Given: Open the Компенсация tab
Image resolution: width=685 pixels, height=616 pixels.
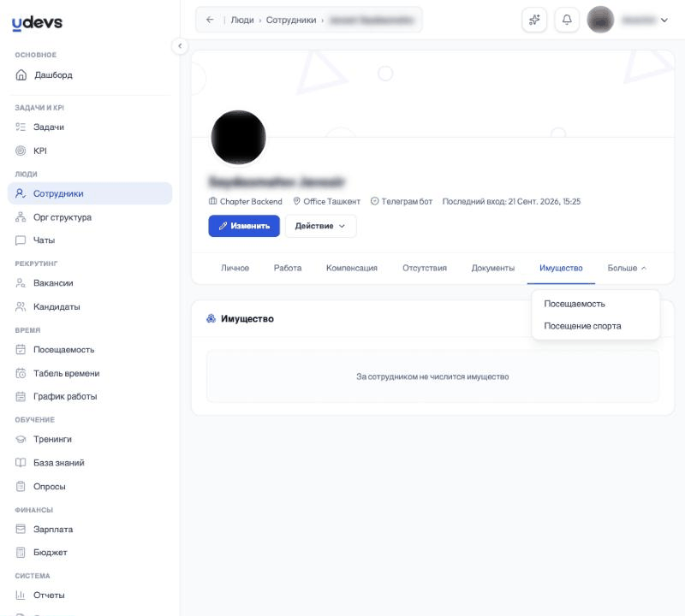Looking at the screenshot, I should pyautogui.click(x=352, y=268).
